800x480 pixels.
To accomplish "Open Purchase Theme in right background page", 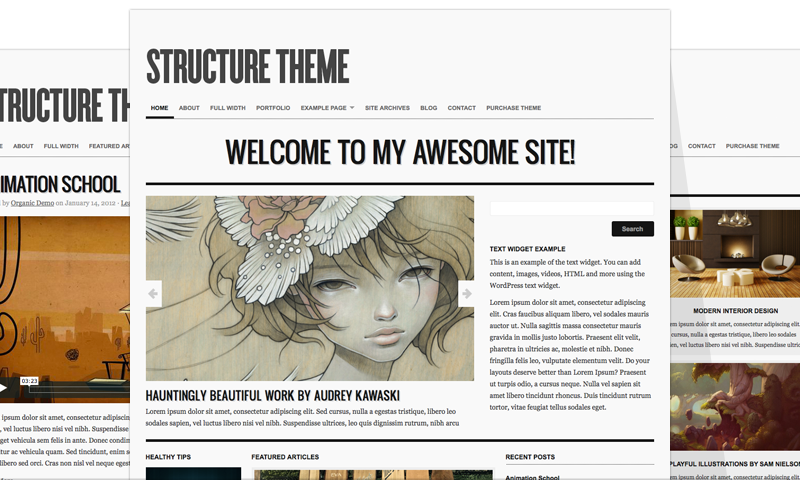I will [x=753, y=146].
